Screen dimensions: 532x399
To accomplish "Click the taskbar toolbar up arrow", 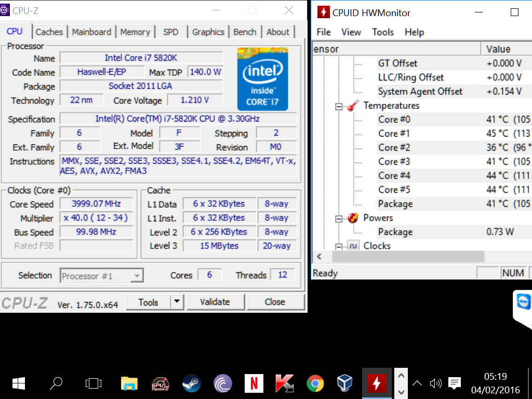I will [401, 376].
